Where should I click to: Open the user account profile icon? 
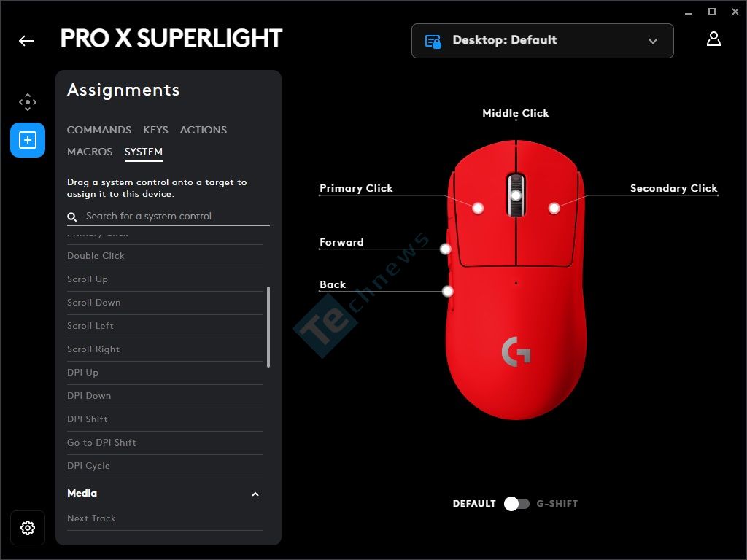tap(713, 39)
